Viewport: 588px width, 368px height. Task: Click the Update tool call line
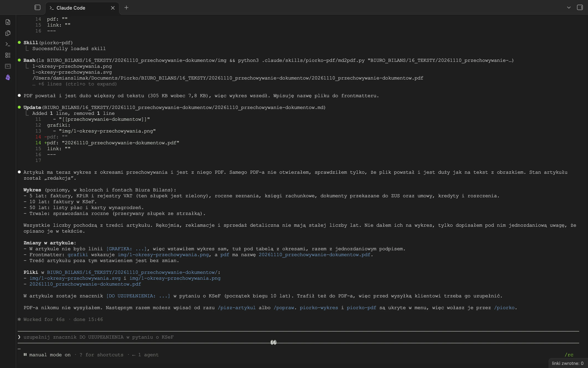[x=174, y=107]
